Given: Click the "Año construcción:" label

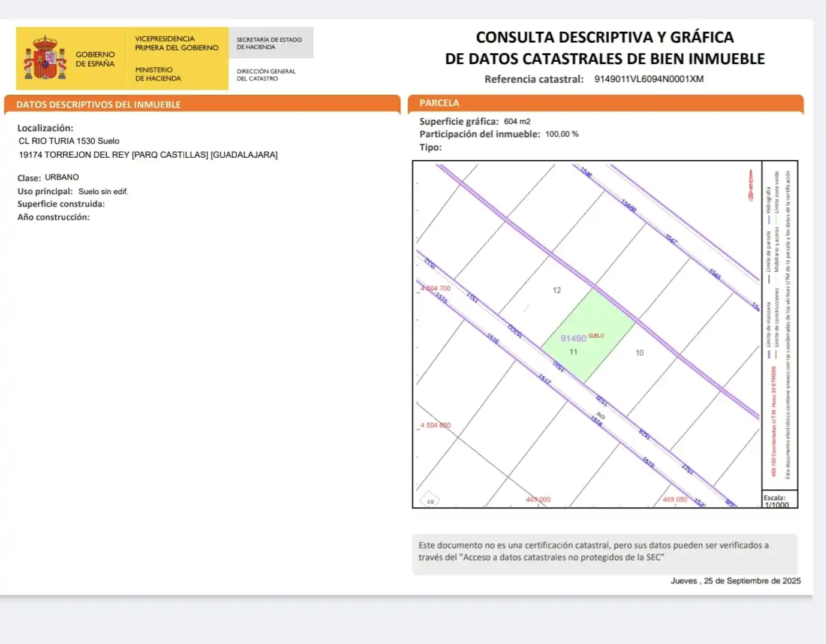Looking at the screenshot, I should (53, 217).
